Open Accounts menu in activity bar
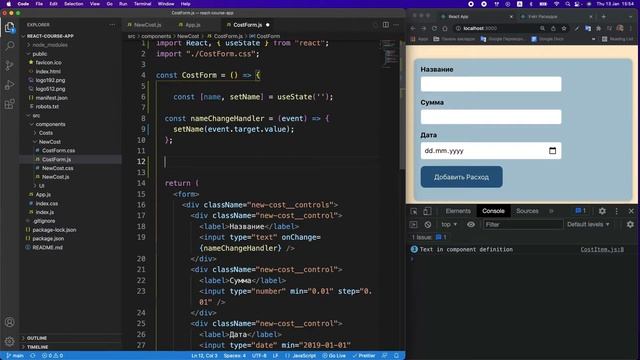 9,322
